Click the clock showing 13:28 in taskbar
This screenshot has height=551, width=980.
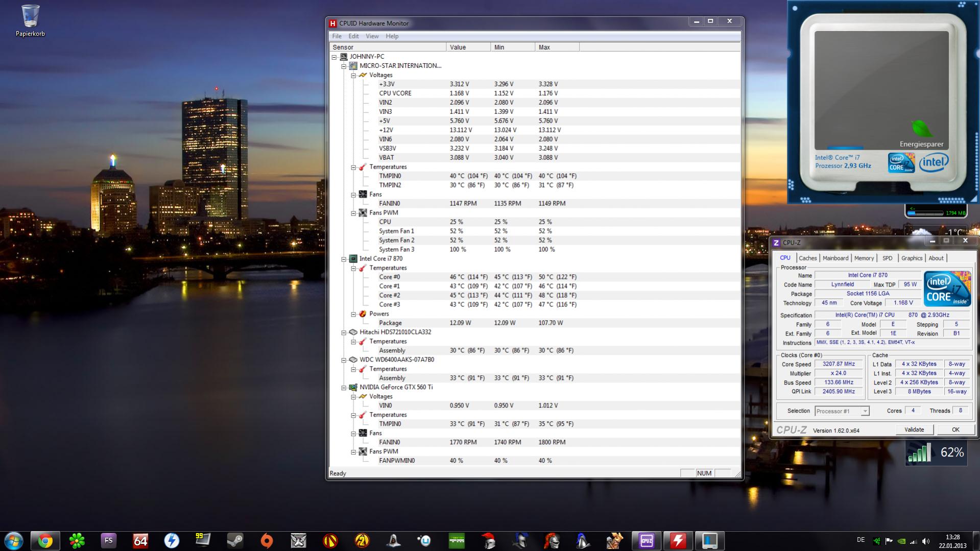[952, 541]
